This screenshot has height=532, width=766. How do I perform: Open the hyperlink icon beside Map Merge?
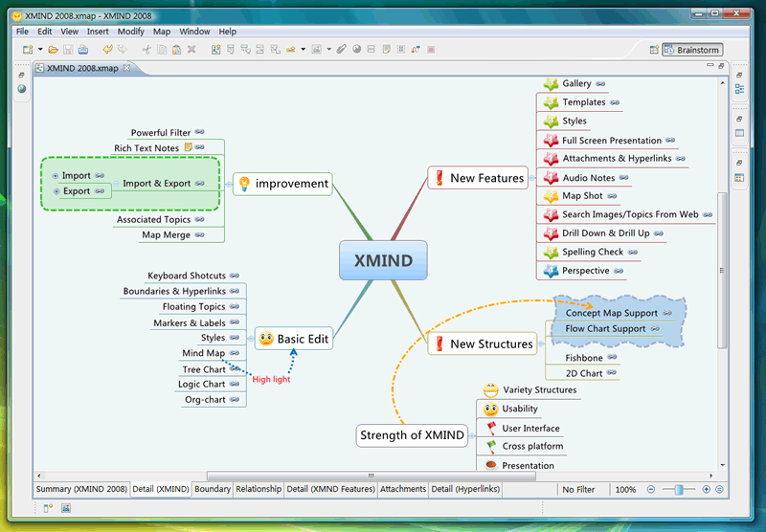pos(199,234)
